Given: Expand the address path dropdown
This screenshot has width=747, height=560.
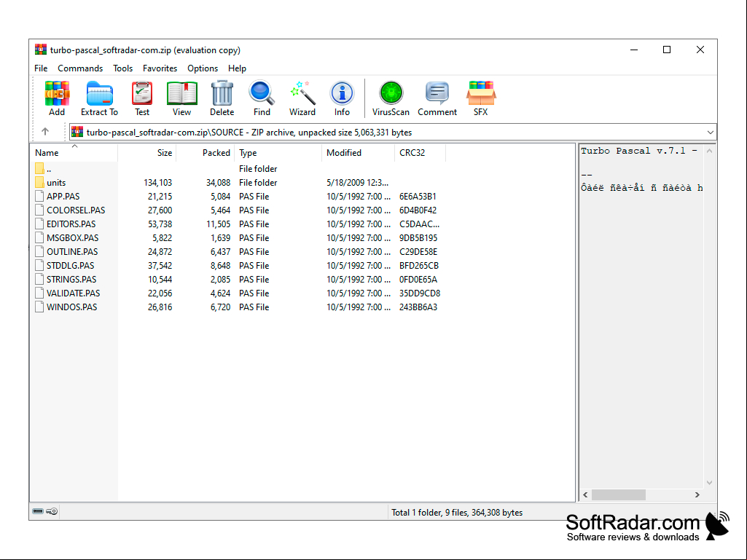Looking at the screenshot, I should (710, 133).
